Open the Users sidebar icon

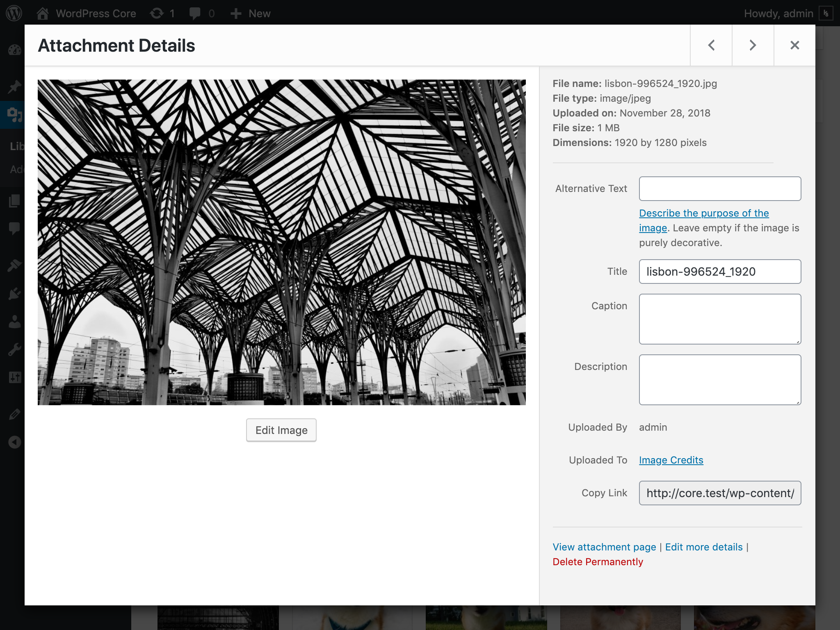pos(14,322)
